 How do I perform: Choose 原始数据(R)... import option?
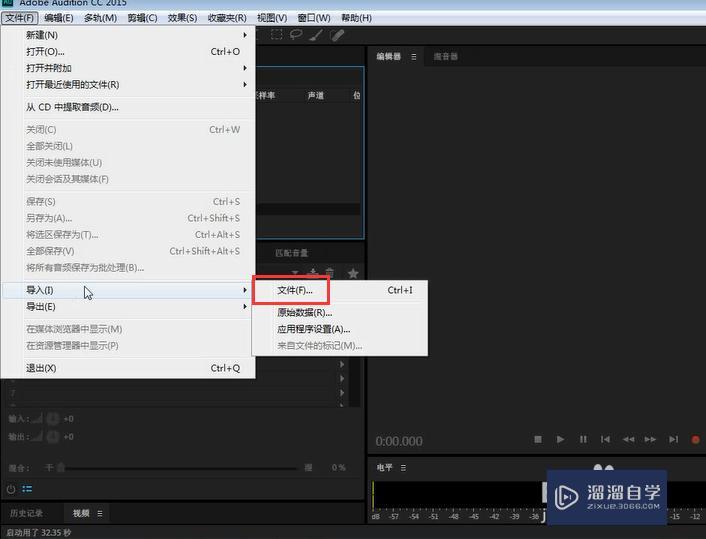[x=340, y=313]
